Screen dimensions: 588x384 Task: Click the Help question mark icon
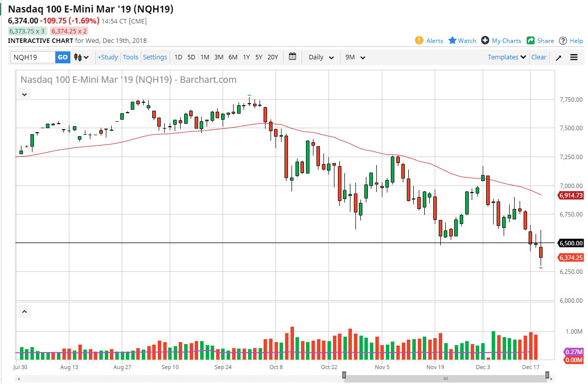click(x=563, y=41)
